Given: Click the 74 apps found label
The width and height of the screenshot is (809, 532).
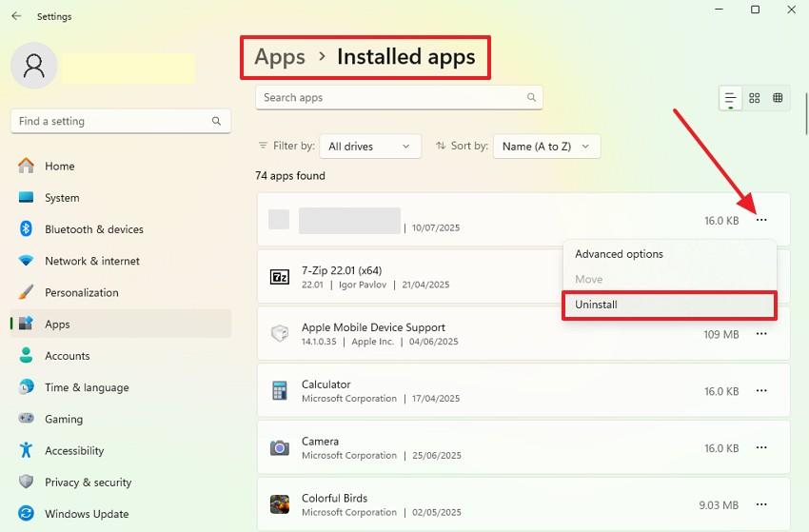Looking at the screenshot, I should click(290, 176).
